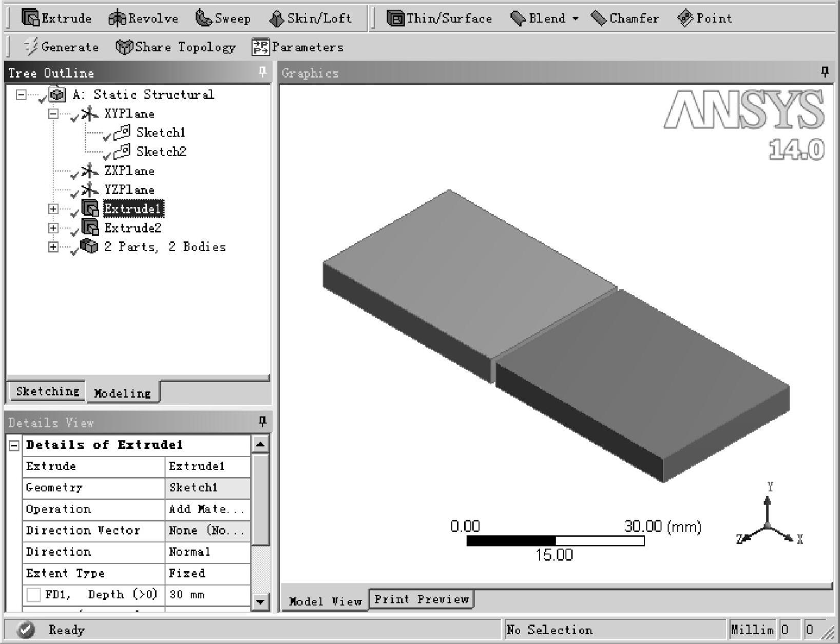The width and height of the screenshot is (840, 644).
Task: Click the Extent Type value Fixed
Action: point(207,573)
